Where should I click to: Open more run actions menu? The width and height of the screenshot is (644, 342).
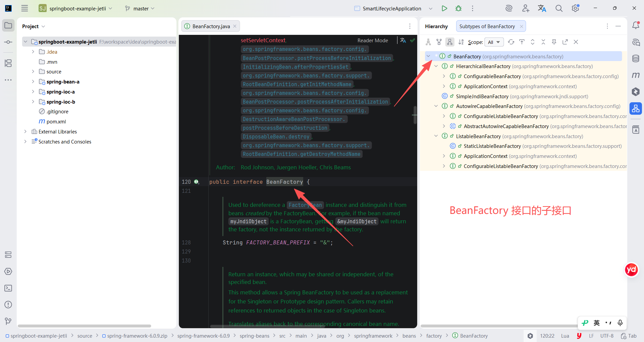(473, 8)
